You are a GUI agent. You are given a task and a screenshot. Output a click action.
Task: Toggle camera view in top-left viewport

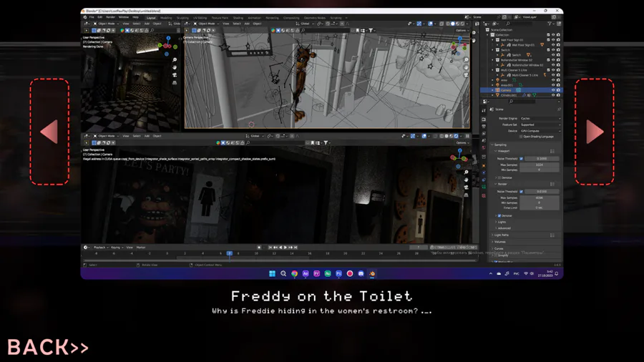tap(175, 74)
